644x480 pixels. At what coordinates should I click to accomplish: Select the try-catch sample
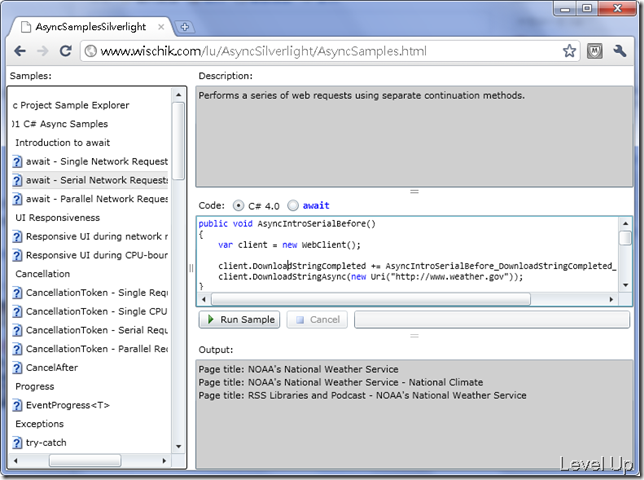coord(46,443)
